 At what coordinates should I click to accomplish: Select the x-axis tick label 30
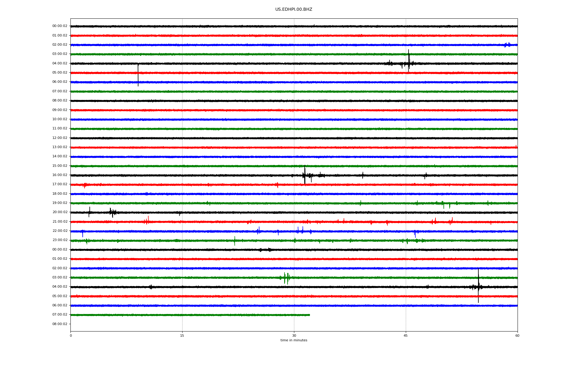click(294, 335)
